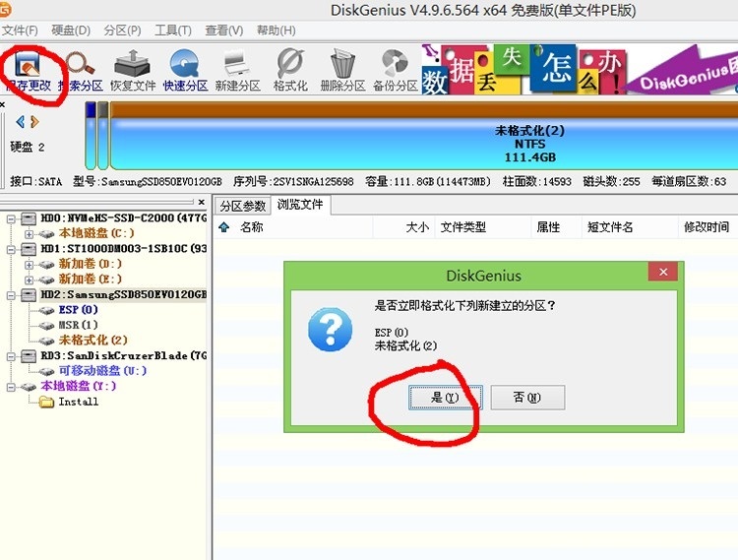Click the ESP partition bar in disk map
The width and height of the screenshot is (738, 560).
click(x=91, y=136)
